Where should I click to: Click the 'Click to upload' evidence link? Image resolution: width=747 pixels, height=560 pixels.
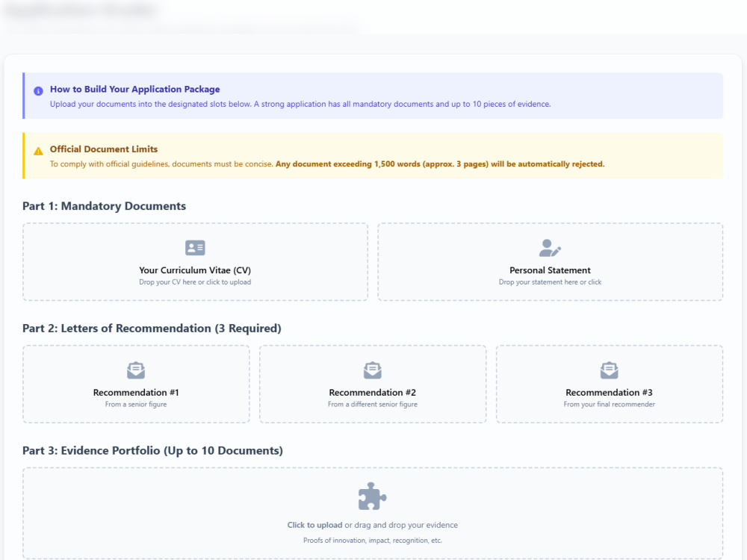coord(314,525)
